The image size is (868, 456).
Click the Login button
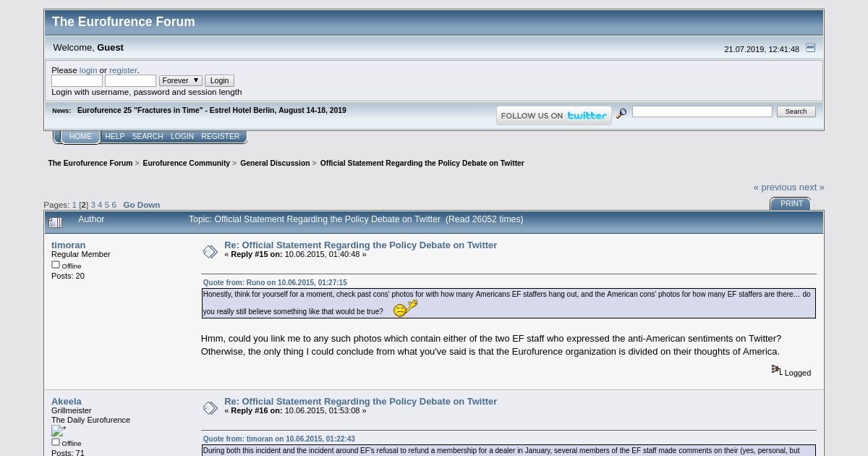point(219,80)
